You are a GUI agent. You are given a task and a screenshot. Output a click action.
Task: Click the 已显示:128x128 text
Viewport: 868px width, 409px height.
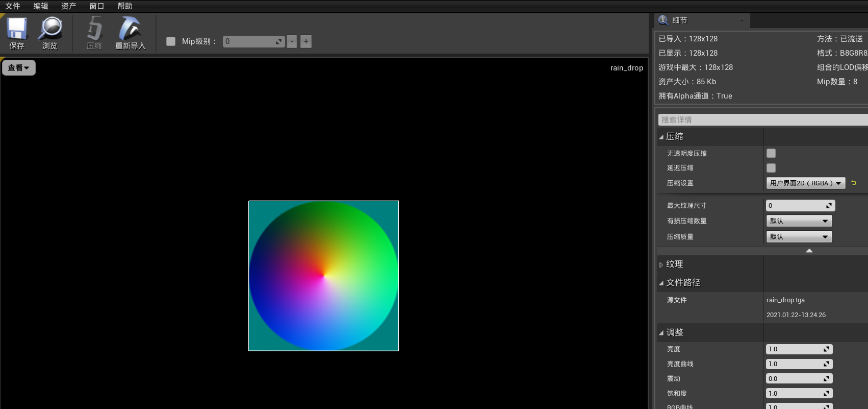[x=688, y=53]
